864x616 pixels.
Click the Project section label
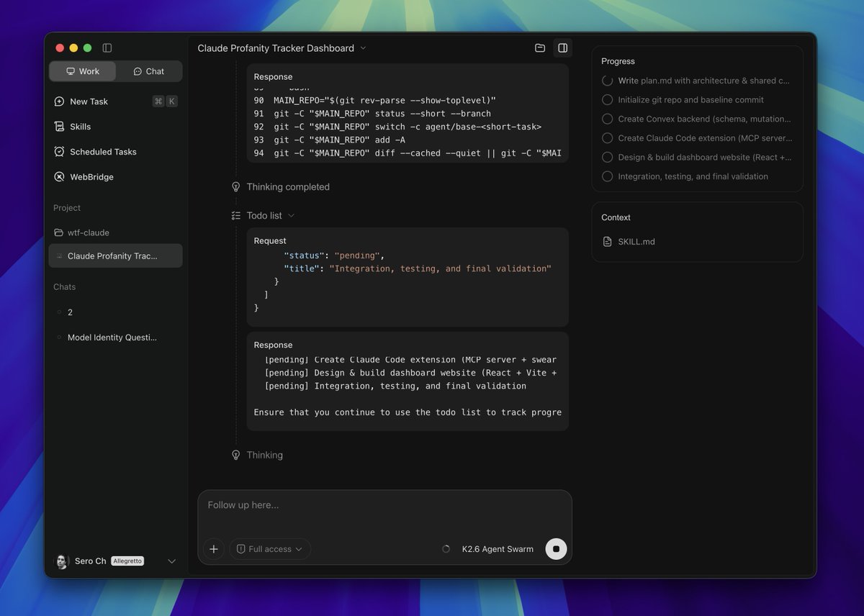pyautogui.click(x=67, y=208)
